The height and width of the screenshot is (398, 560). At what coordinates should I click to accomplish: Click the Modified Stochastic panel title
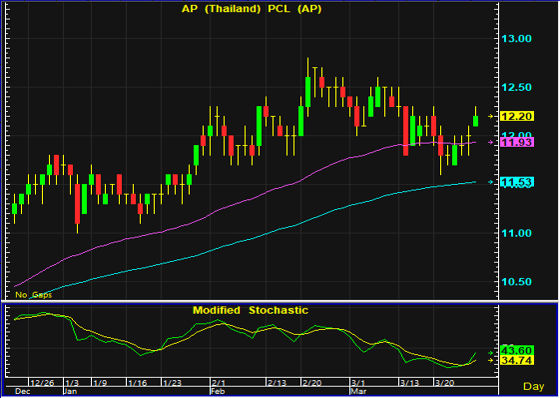click(x=250, y=310)
